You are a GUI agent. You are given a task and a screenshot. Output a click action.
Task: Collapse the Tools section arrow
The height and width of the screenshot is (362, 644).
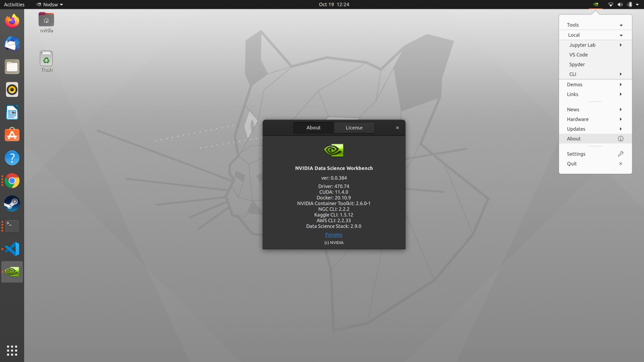click(621, 25)
